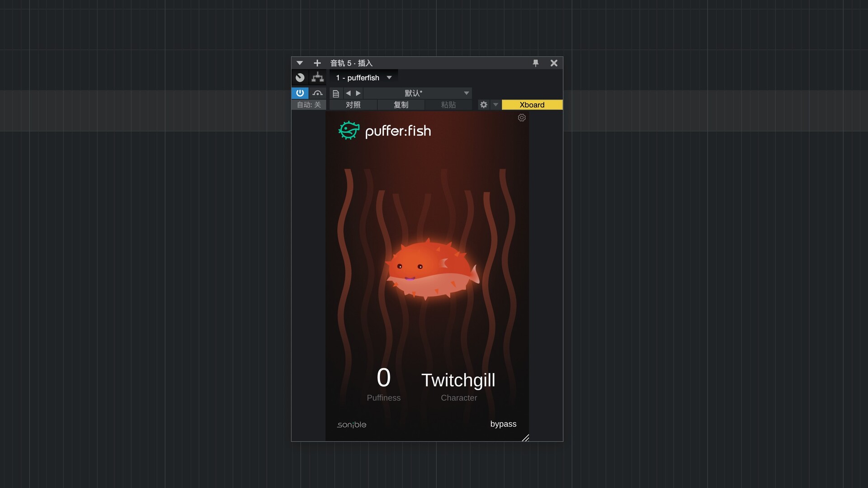
Task: Open pufferfish plugin settings gear
Action: (522, 118)
